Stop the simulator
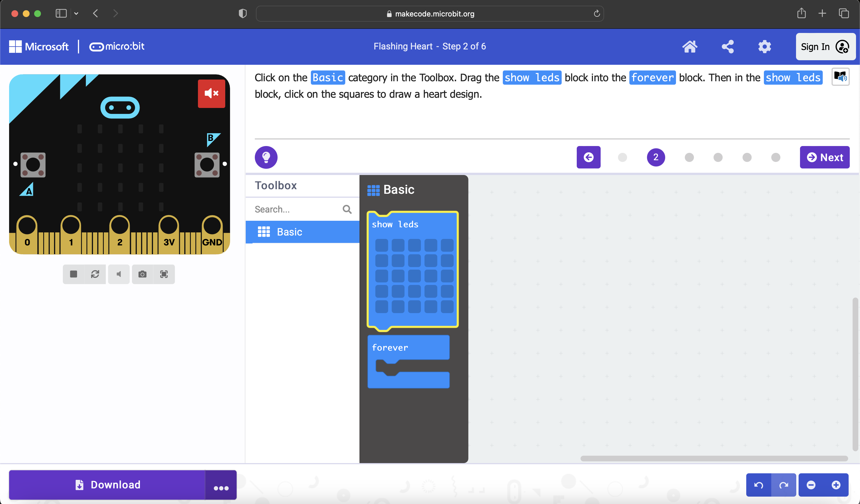This screenshot has height=504, width=860. 73,274
